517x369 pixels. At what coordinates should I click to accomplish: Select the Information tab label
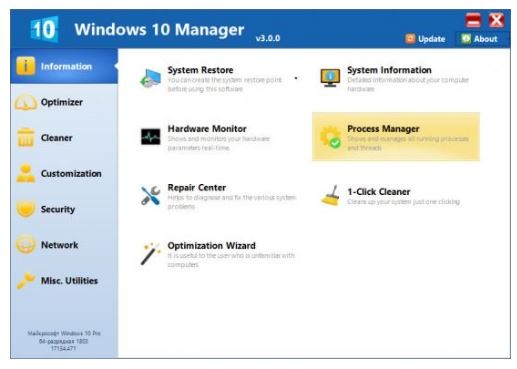66,66
